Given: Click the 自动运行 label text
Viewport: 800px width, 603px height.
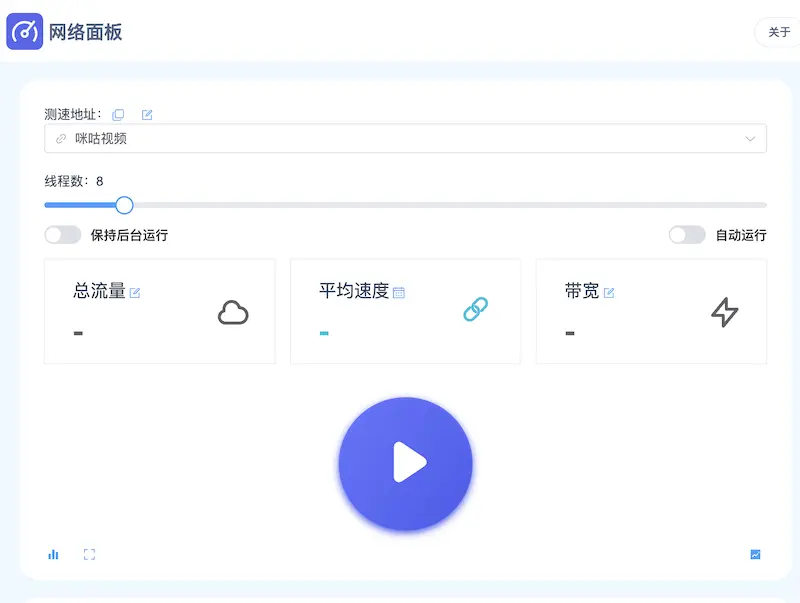Looking at the screenshot, I should pos(741,235).
